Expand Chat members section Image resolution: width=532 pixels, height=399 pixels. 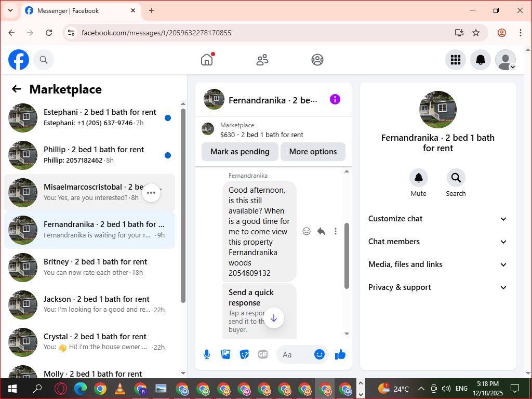[437, 242]
